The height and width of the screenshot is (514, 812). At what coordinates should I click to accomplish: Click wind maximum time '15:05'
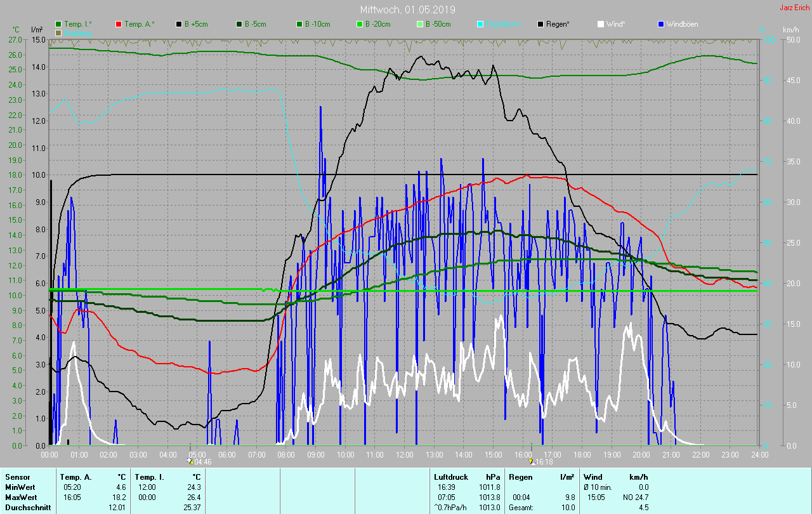[596, 498]
